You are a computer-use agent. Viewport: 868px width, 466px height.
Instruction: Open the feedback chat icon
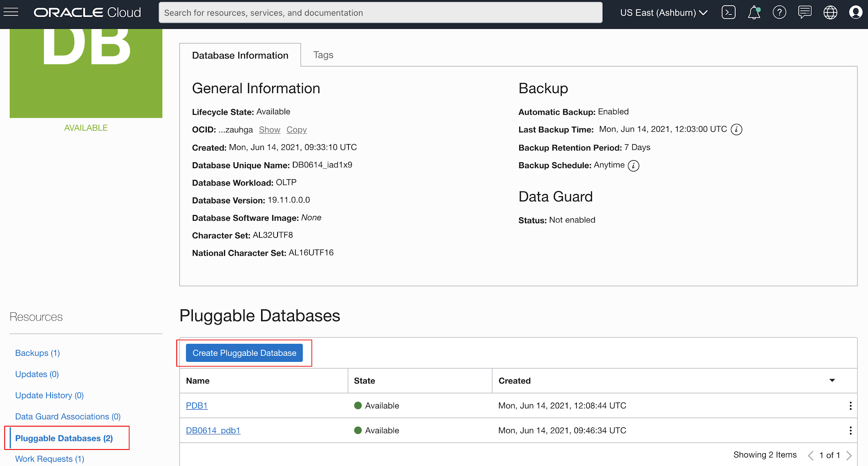[805, 12]
